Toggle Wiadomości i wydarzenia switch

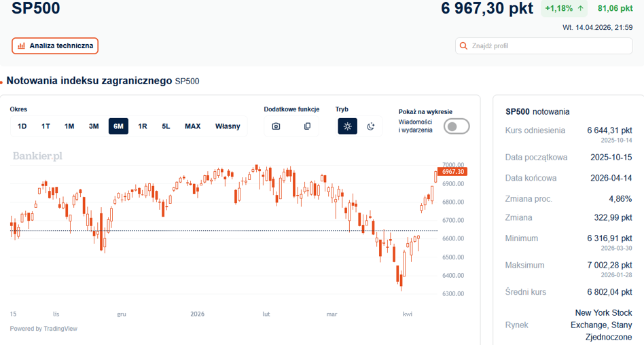pyautogui.click(x=457, y=126)
